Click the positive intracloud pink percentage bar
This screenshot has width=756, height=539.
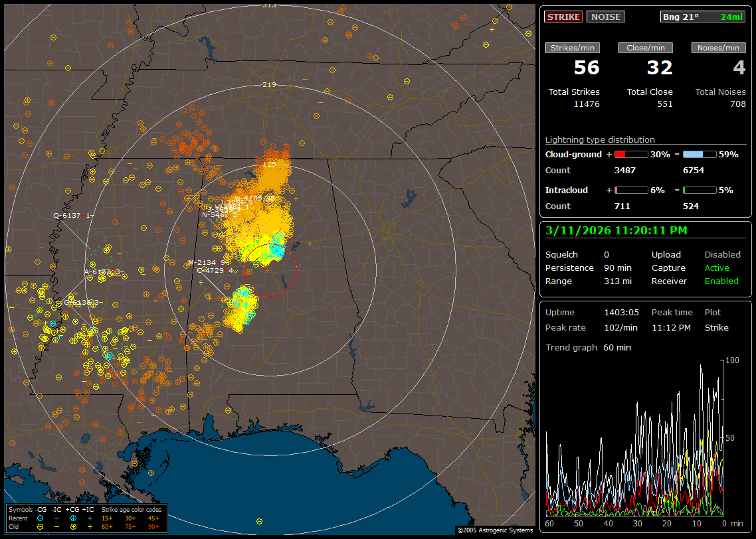pos(630,190)
